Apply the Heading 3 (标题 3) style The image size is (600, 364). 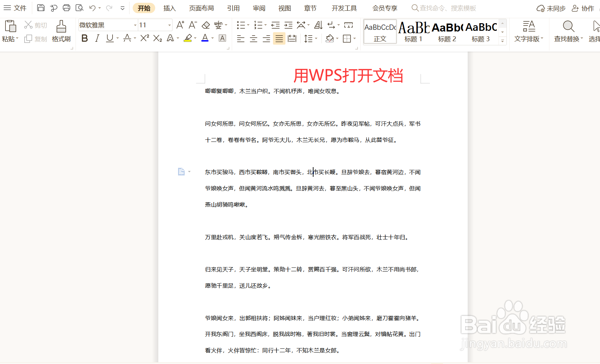point(481,31)
